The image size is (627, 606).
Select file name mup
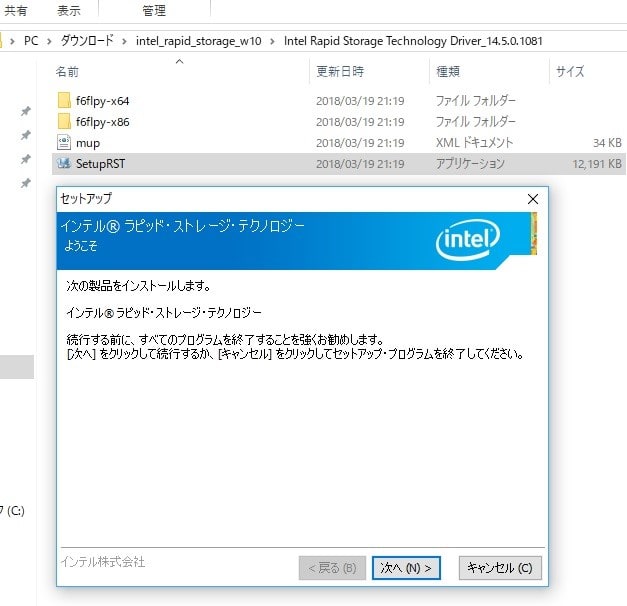coord(88,143)
